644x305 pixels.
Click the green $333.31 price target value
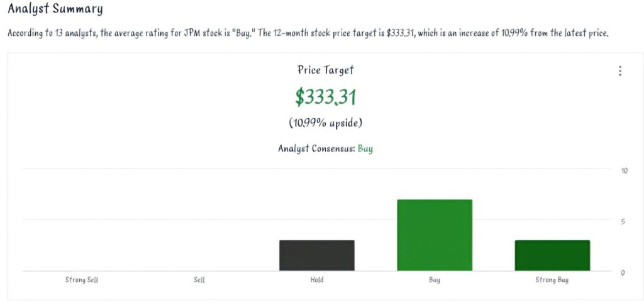pyautogui.click(x=326, y=97)
